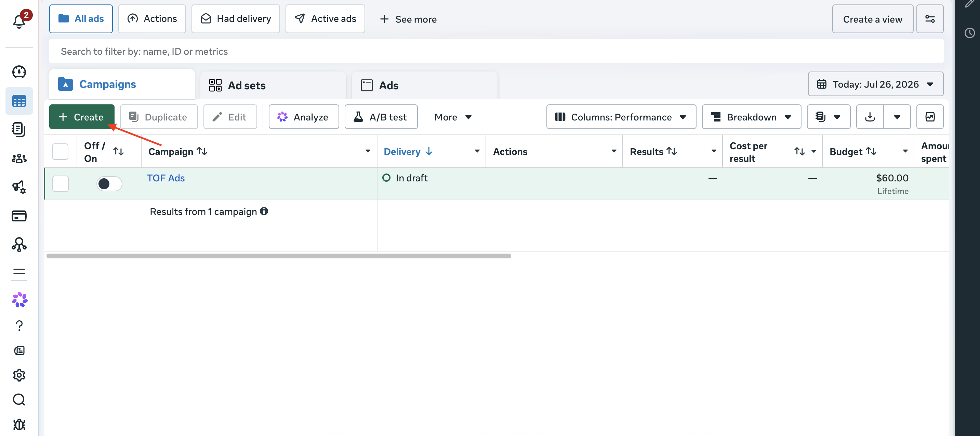
Task: Click the export download icon button
Action: coord(870,117)
